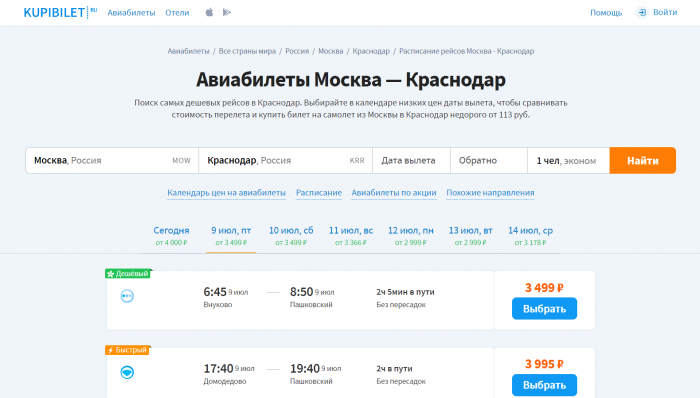Viewport: 700px width, 398px height.
Task: Click arrival time 19:40 at Пашковский
Action: coord(305,369)
